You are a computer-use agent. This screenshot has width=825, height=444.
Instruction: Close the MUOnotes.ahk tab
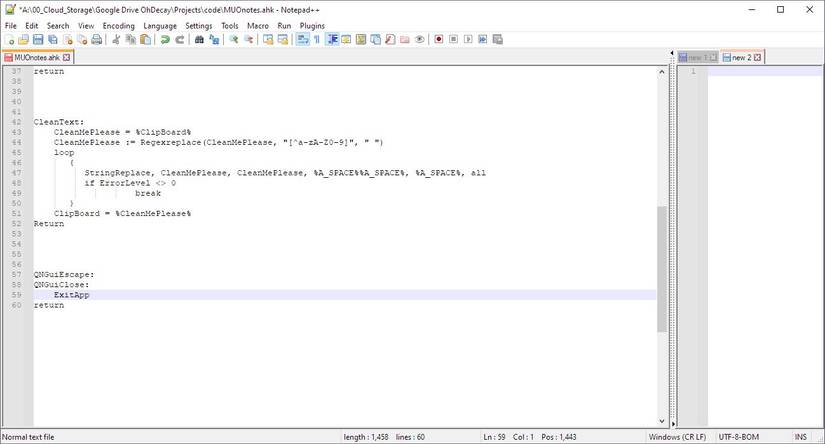[x=66, y=57]
